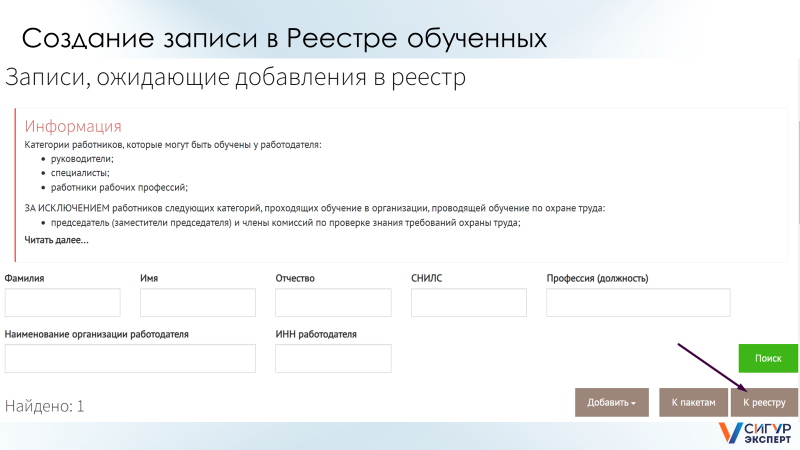
Task: Focus Наименование организации работодателя field
Action: point(130,358)
